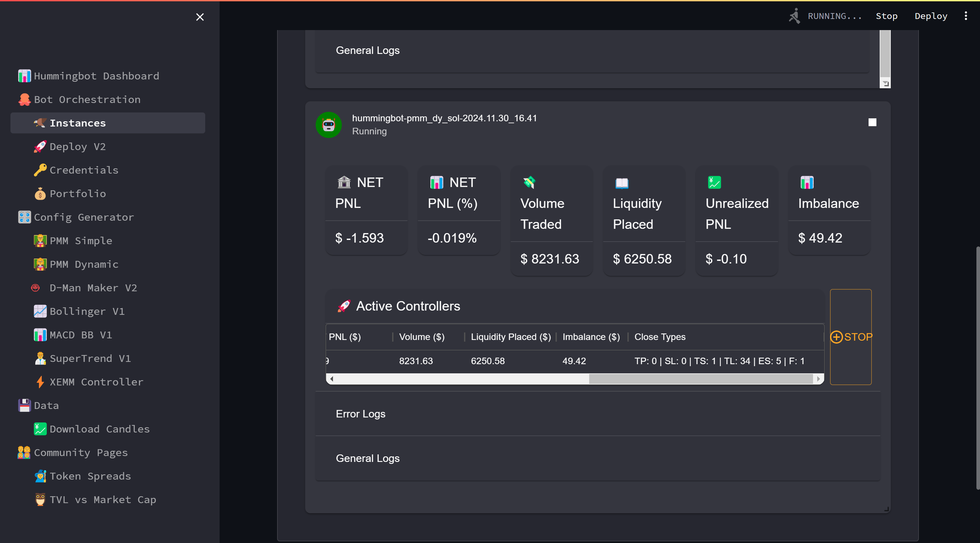The height and width of the screenshot is (543, 980).
Task: Click the Credentials key icon
Action: pos(40,170)
